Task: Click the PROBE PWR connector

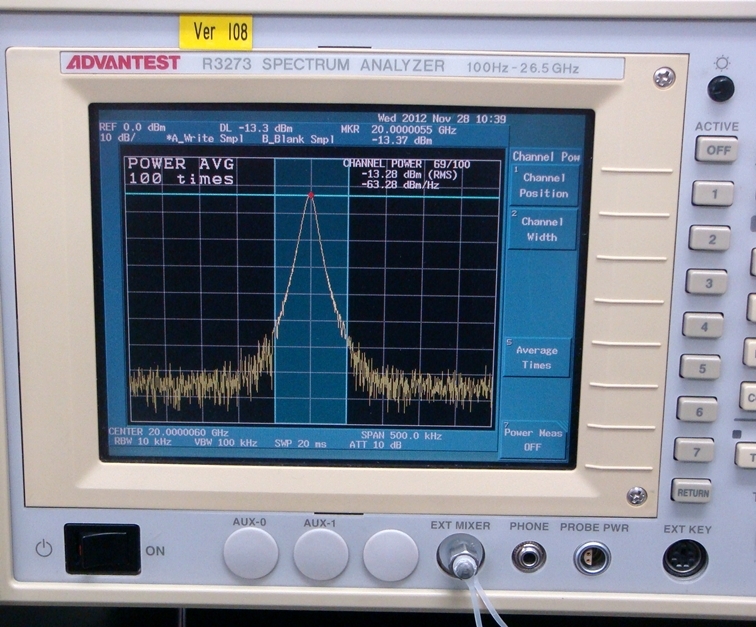Action: 592,559
